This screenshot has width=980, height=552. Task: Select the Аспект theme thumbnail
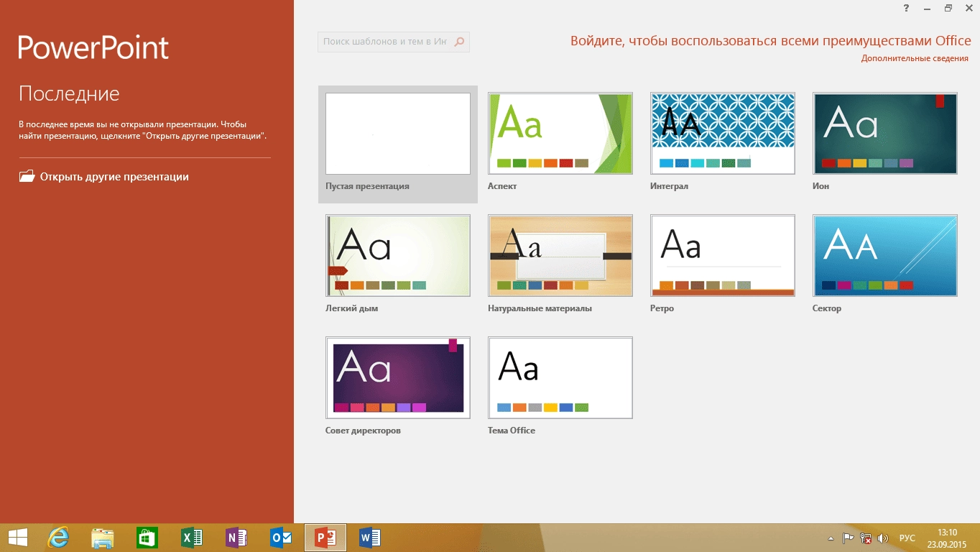(560, 134)
